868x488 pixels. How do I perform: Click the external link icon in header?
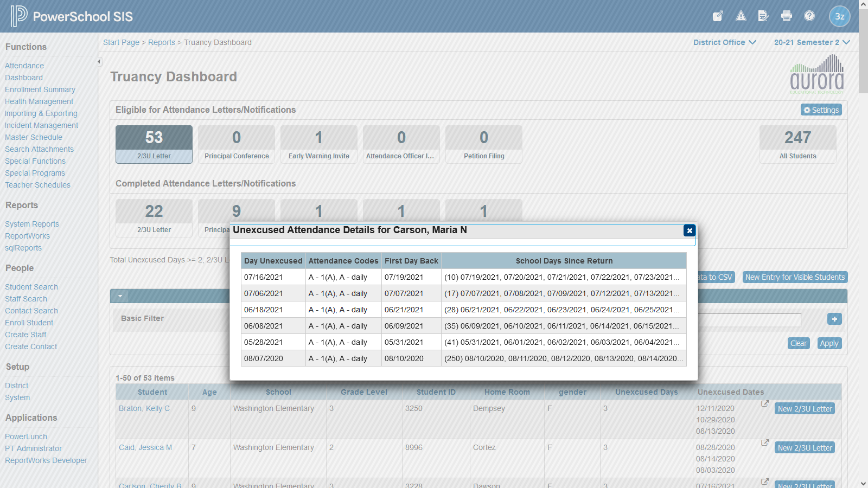(718, 16)
